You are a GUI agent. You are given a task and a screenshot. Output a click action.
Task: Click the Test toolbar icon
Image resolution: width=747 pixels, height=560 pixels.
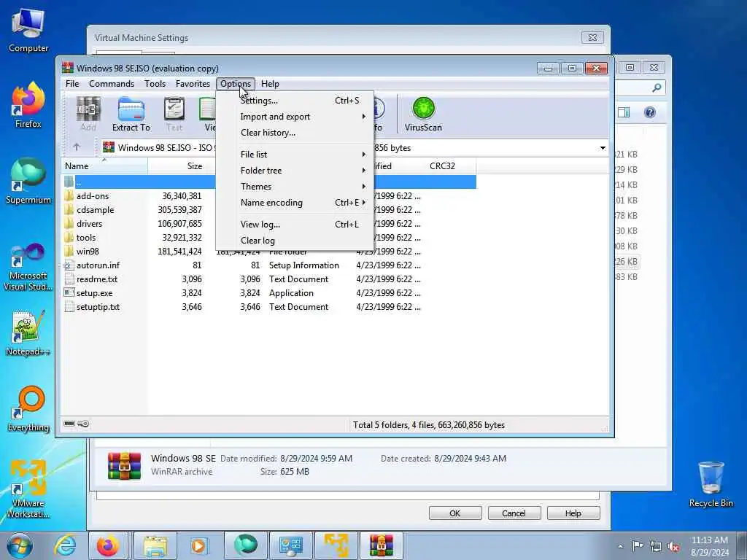[x=174, y=114]
